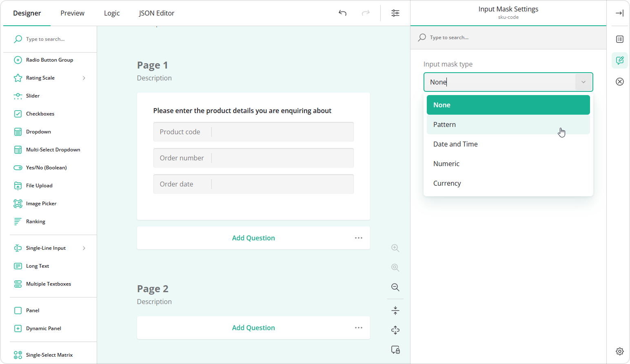Zoom out of the survey design surface
Screen dimensions: 630x364
point(395,287)
